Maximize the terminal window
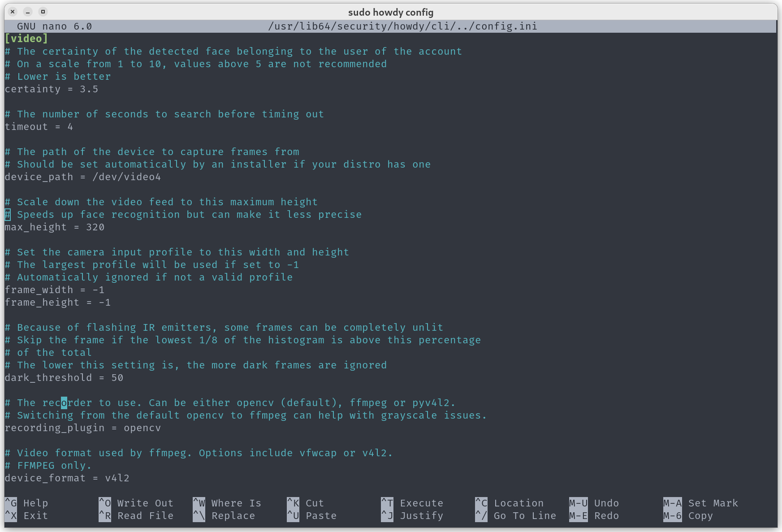 point(43,12)
